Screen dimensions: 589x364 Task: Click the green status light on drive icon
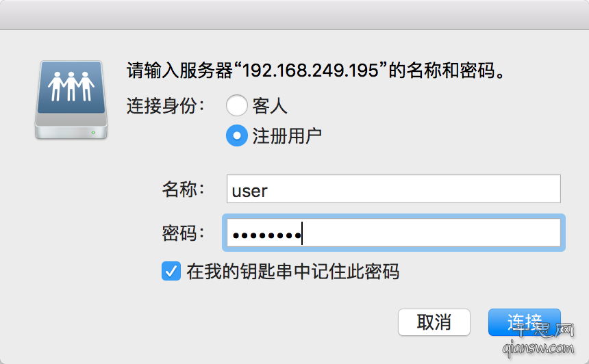[x=93, y=133]
